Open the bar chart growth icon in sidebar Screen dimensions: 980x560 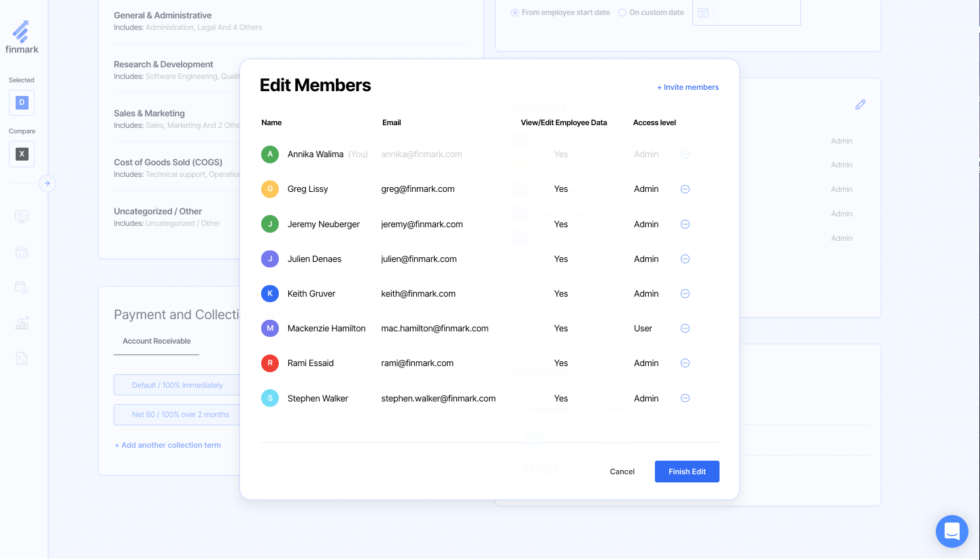22,323
